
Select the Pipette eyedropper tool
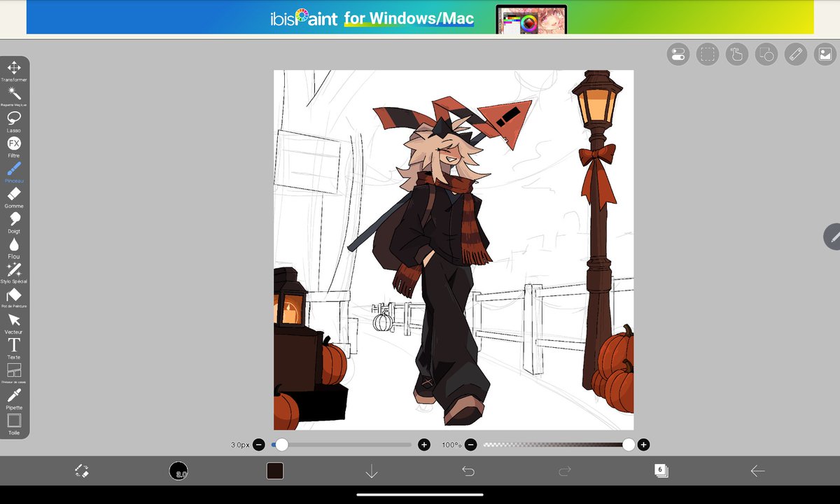point(14,399)
